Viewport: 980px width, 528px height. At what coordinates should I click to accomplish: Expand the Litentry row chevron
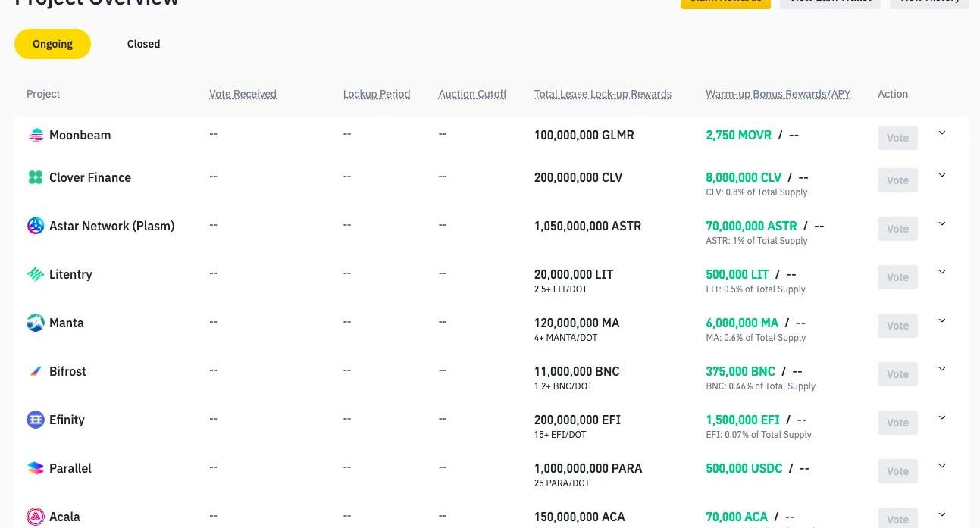tap(942, 273)
